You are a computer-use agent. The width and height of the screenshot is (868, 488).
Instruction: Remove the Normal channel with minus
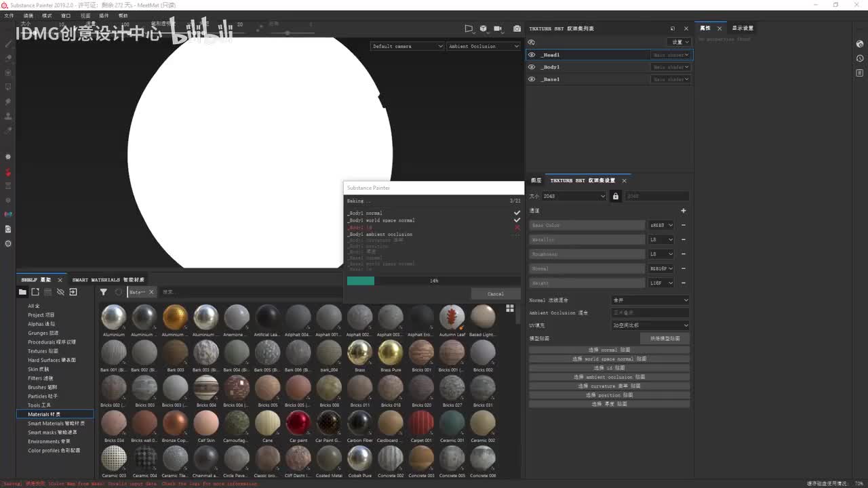[x=684, y=268]
